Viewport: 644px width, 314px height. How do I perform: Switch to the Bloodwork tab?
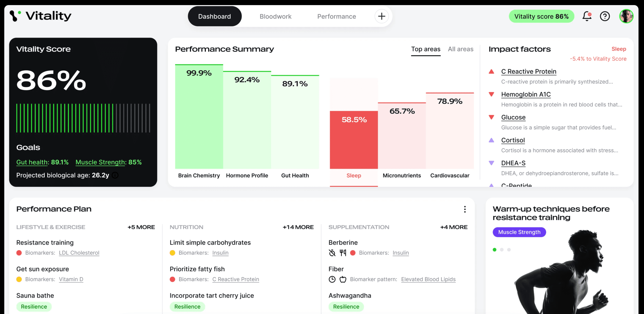click(275, 16)
